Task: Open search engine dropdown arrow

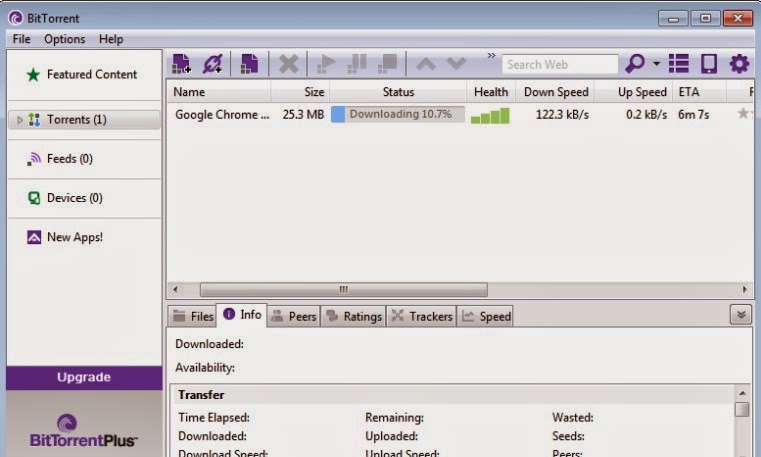Action: pyautogui.click(x=656, y=64)
